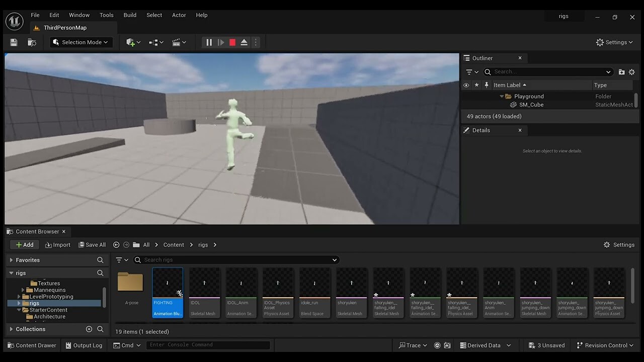Save the current level with the floppy disk icon
Screen dimensions: 644x362
point(14,43)
